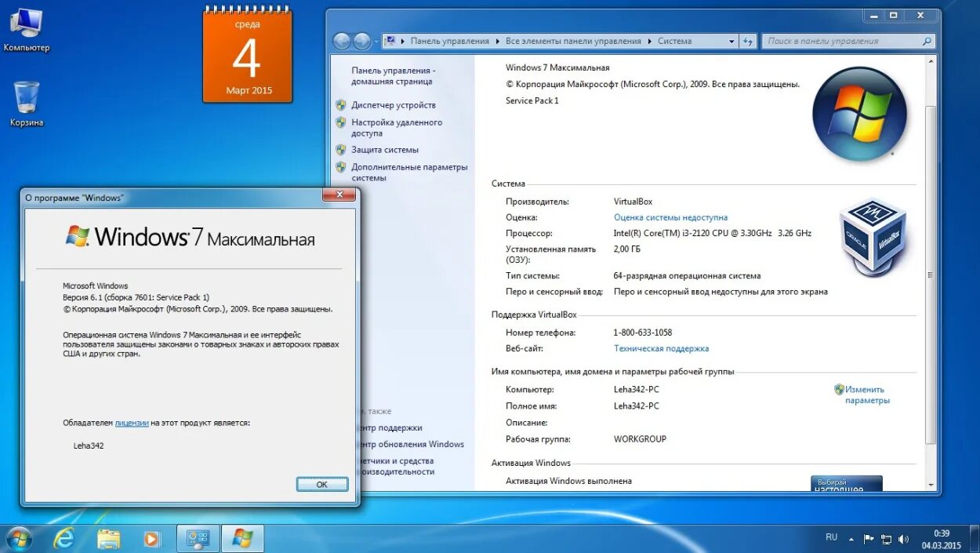This screenshot has height=553, width=980.
Task: Expand Все элементы панели управления breadcrumb arrow
Action: tap(649, 42)
